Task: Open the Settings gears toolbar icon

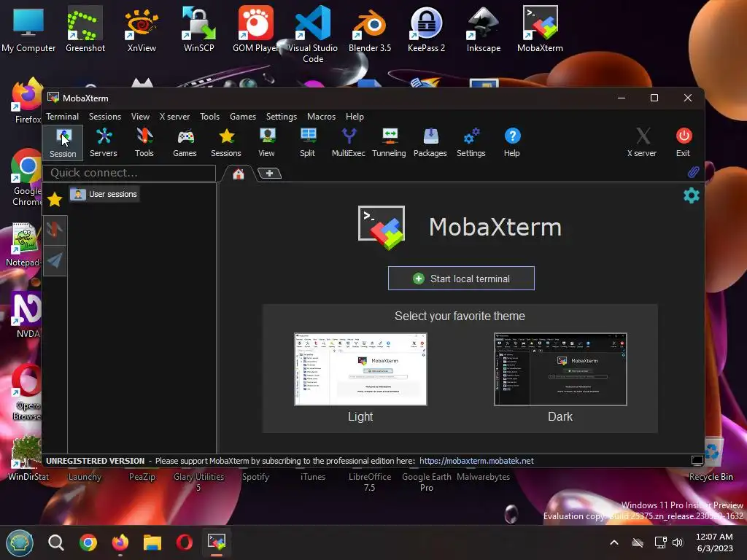Action: [471, 142]
